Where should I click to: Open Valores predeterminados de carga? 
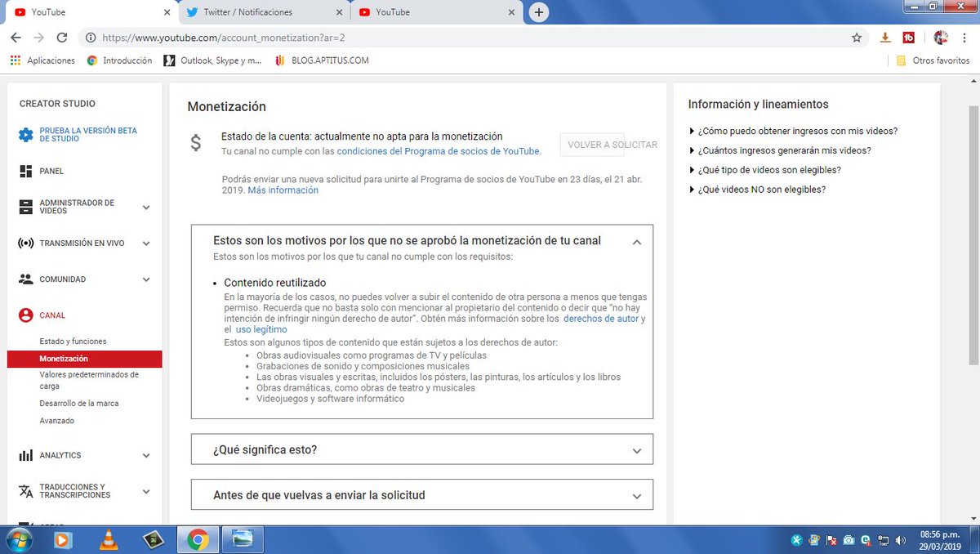tap(89, 380)
